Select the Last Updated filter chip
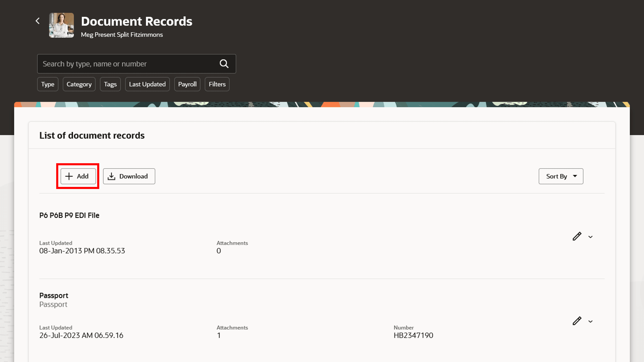 [147, 84]
